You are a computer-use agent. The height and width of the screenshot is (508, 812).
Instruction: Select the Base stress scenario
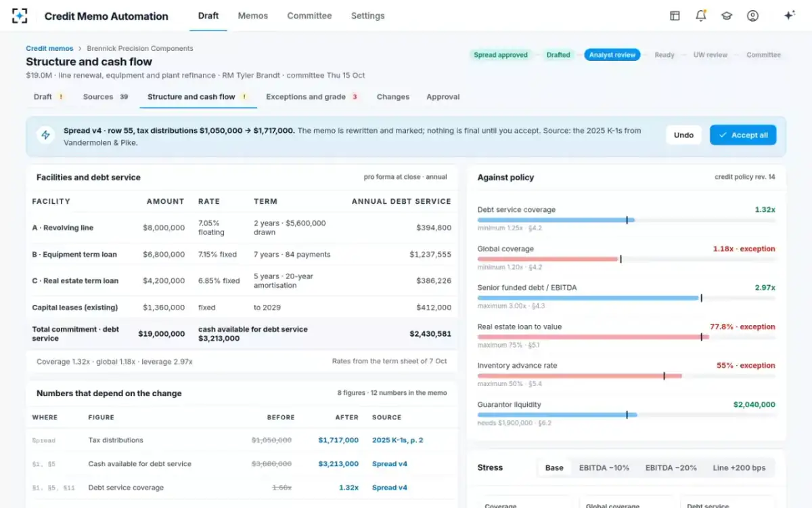(x=554, y=468)
